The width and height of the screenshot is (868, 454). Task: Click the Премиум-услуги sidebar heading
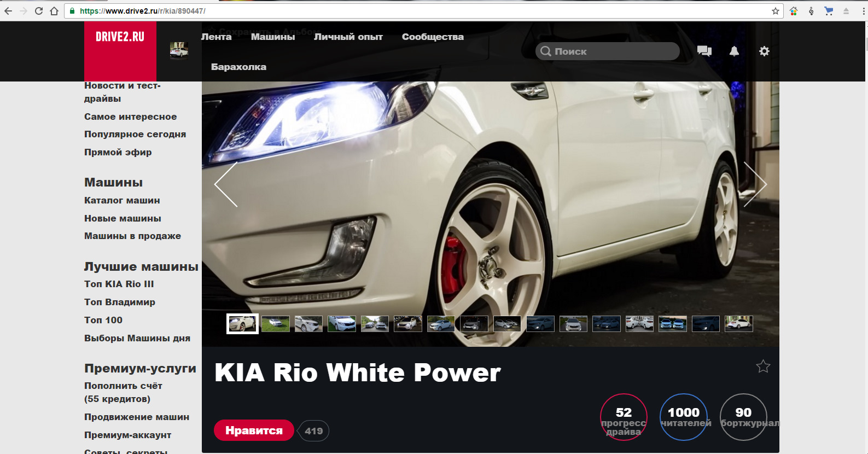[x=140, y=368]
